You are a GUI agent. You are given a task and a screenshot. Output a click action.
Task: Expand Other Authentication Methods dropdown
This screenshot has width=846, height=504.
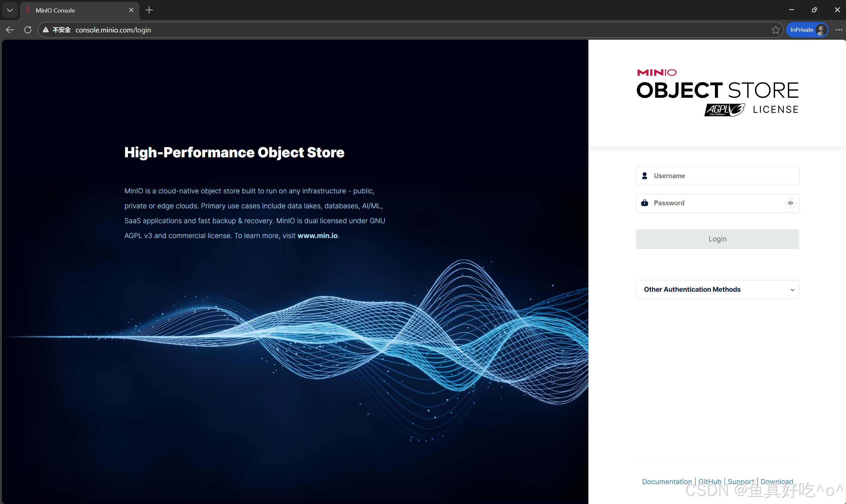pyautogui.click(x=692, y=289)
